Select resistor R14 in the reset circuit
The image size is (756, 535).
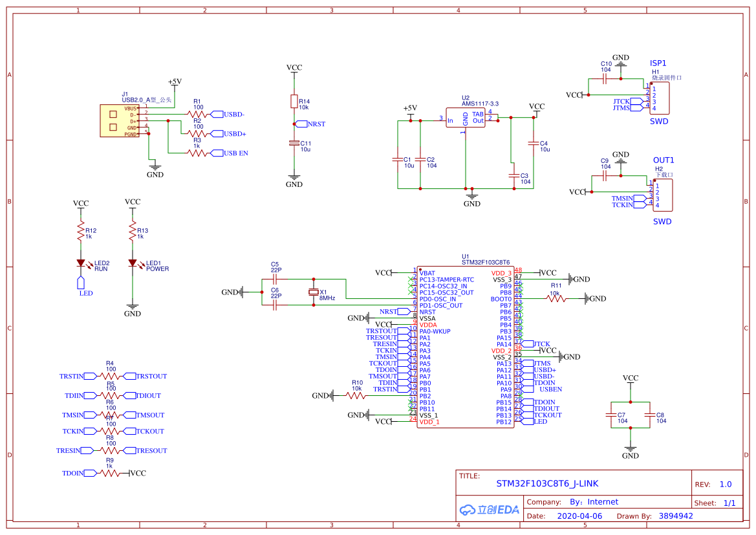click(x=294, y=102)
